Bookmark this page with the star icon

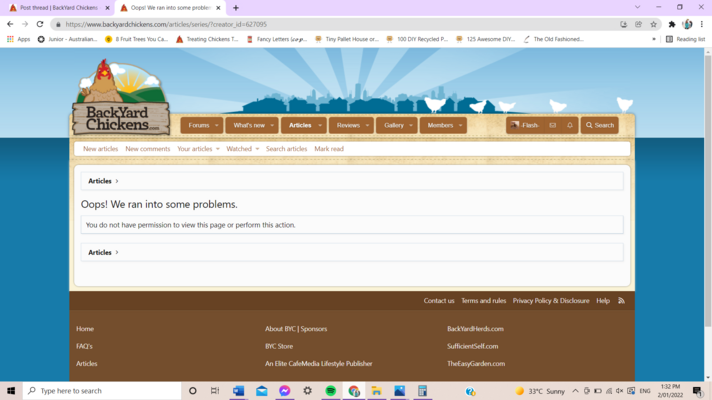tap(654, 24)
